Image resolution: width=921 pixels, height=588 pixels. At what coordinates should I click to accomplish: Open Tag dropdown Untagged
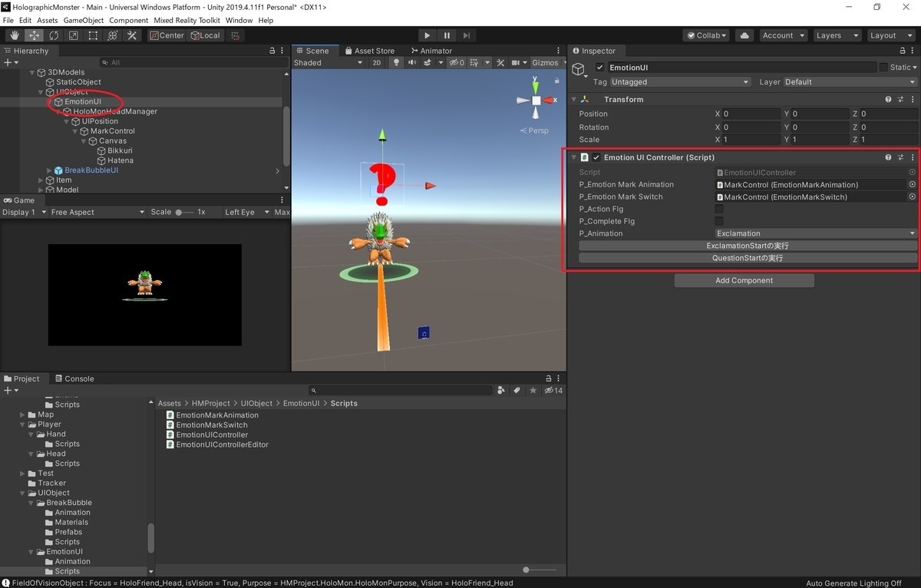(681, 82)
